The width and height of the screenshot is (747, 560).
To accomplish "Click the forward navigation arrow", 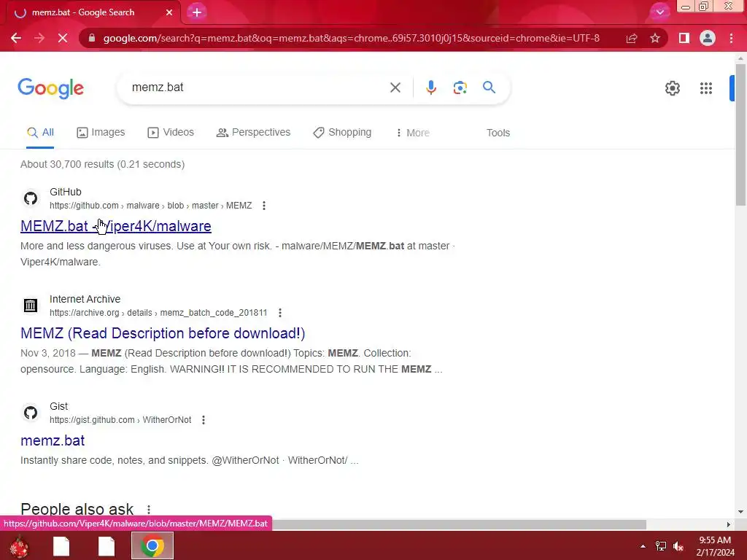I will point(39,38).
